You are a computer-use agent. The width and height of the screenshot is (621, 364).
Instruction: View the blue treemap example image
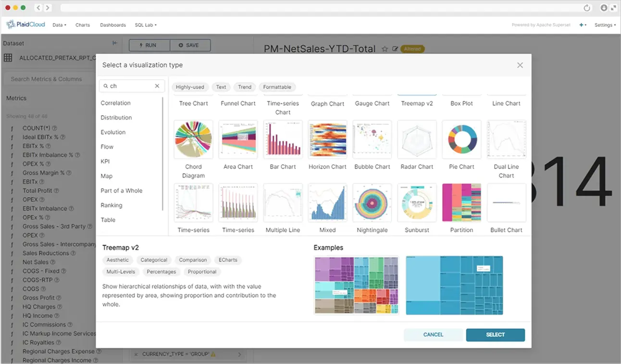454,285
